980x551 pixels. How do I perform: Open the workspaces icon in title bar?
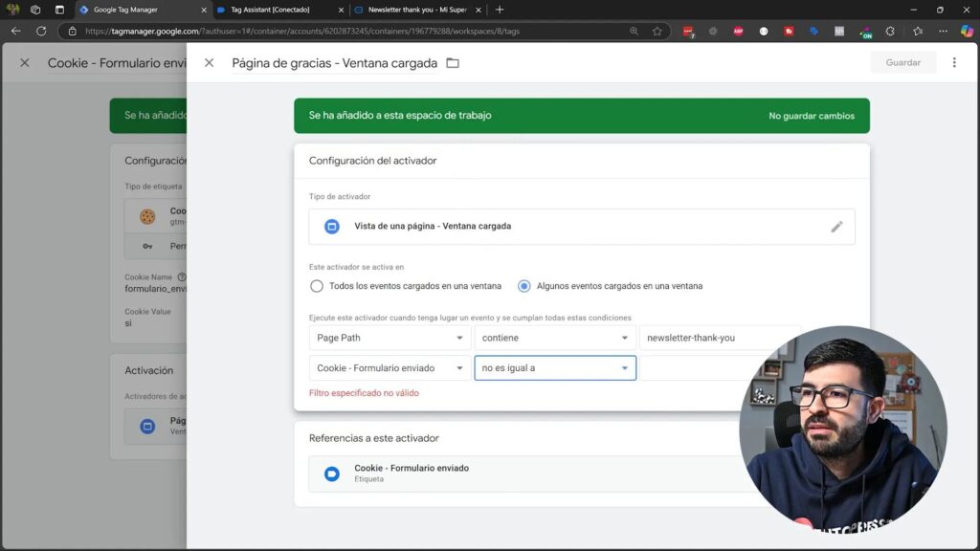(35, 10)
